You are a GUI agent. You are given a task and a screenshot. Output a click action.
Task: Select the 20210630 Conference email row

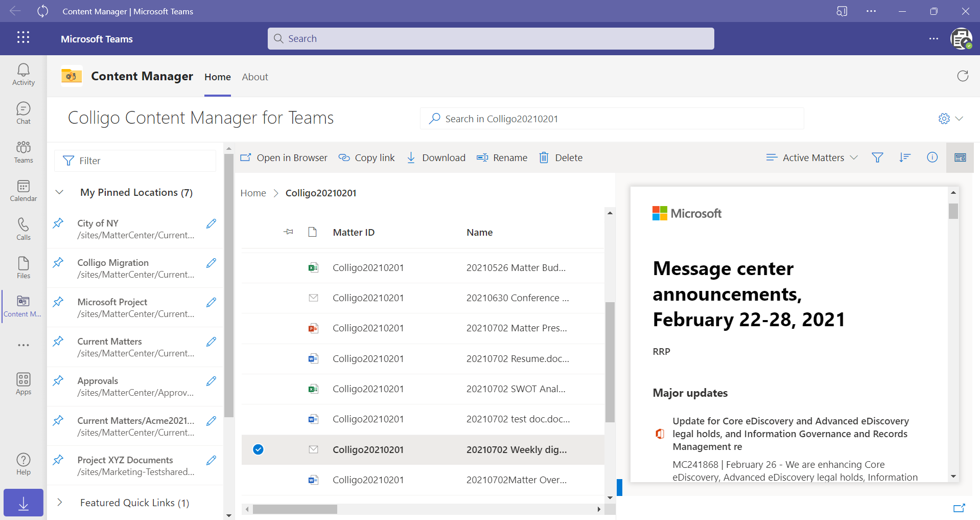423,298
